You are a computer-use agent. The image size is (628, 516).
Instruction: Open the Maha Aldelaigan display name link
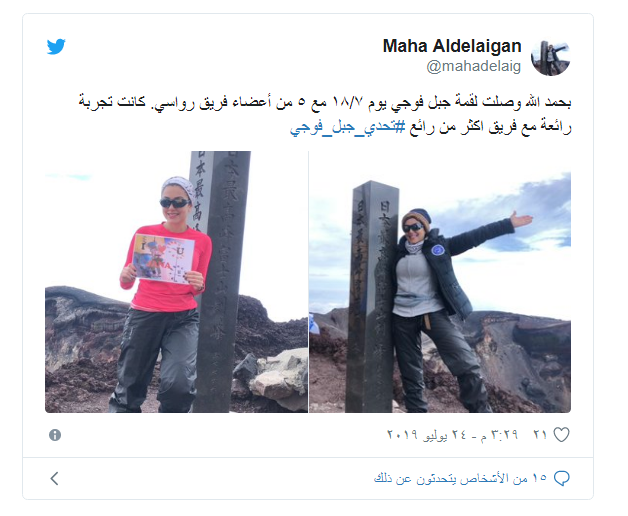[452, 46]
